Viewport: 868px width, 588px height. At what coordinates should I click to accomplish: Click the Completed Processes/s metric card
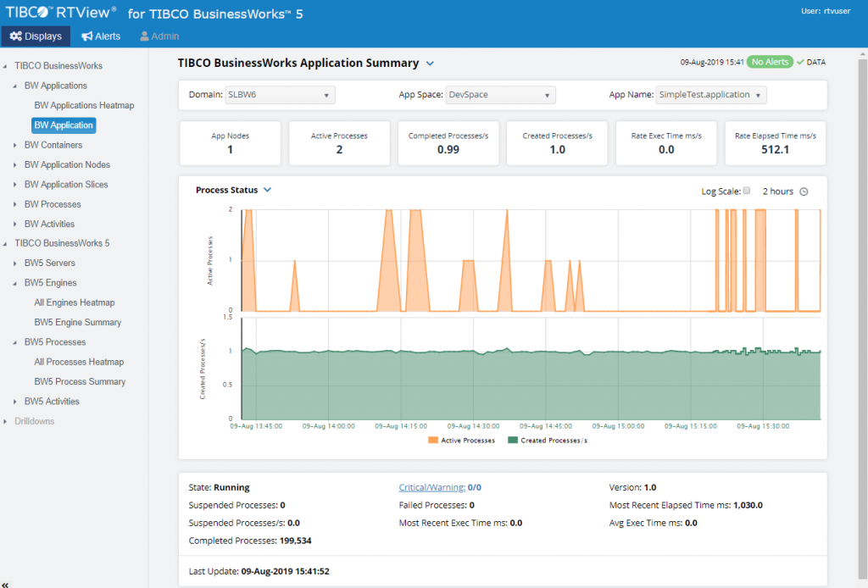pyautogui.click(x=448, y=143)
